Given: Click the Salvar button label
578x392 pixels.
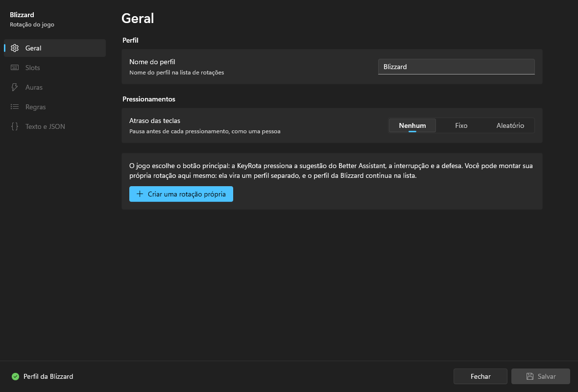Looking at the screenshot, I should pos(547,376).
